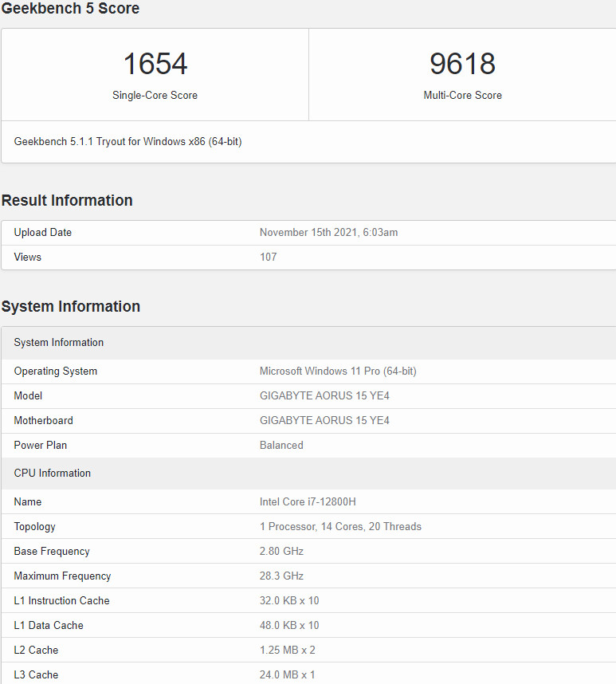Image resolution: width=616 pixels, height=684 pixels.
Task: Select the Multi-Core Score label
Action: [x=462, y=95]
